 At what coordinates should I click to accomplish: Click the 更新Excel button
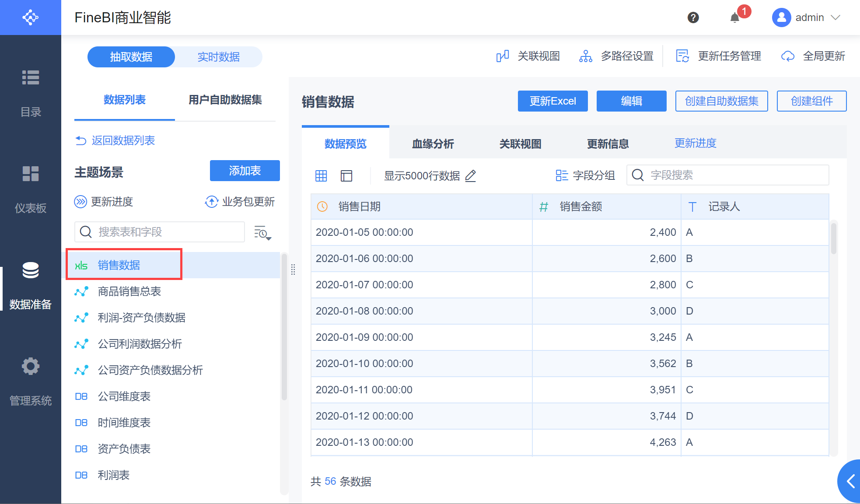click(552, 101)
